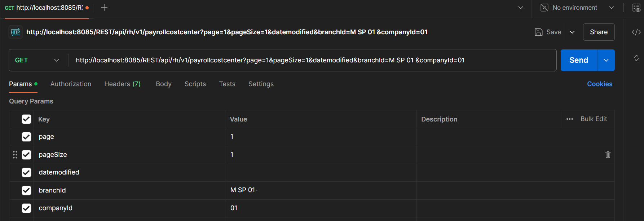
Task: Click the environment quick look icon
Action: tap(636, 8)
